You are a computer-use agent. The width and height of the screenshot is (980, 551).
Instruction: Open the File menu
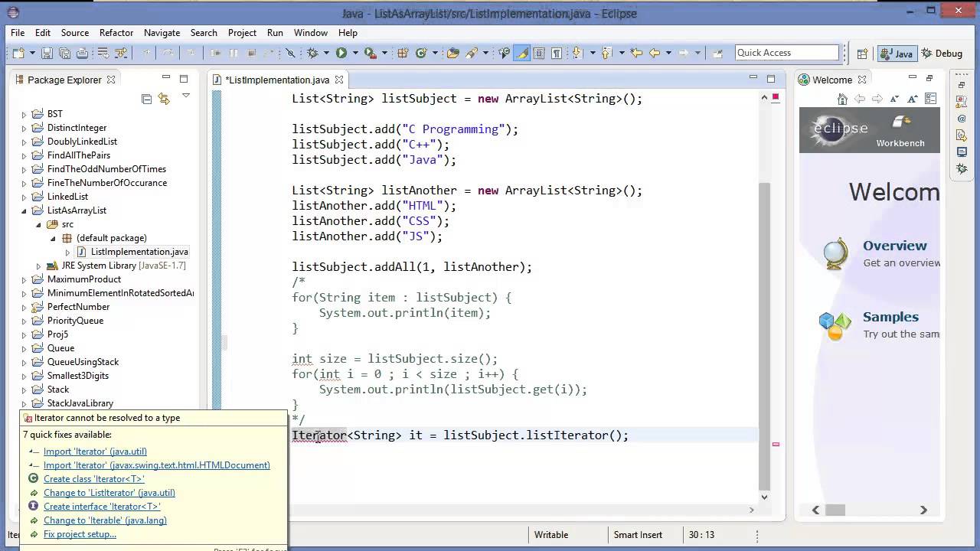tap(18, 33)
